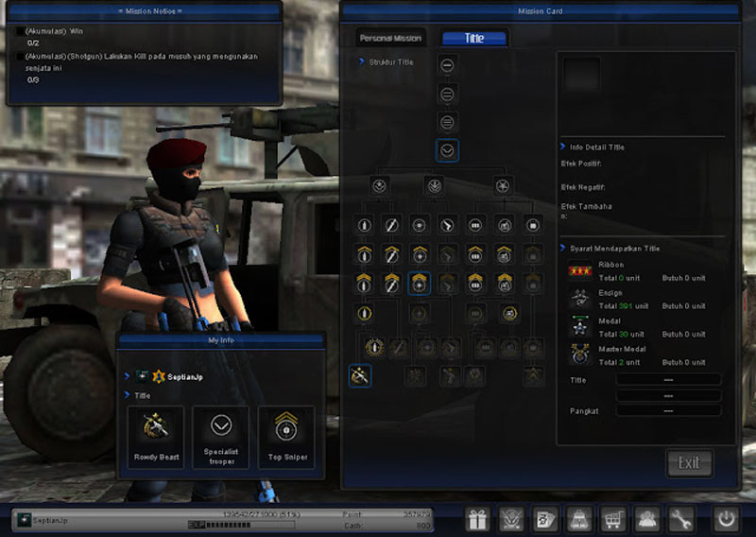Viewport: 756px width, 537px height.
Task: Click the Exit button
Action: [689, 463]
